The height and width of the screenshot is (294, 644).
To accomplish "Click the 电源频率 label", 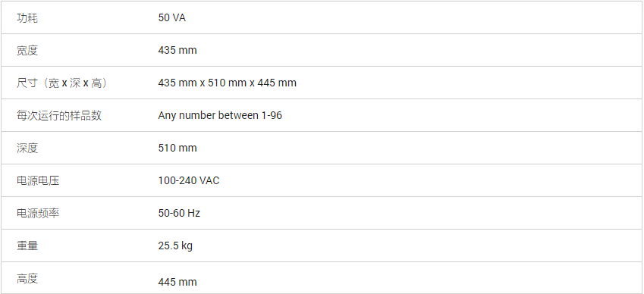I will point(38,213).
